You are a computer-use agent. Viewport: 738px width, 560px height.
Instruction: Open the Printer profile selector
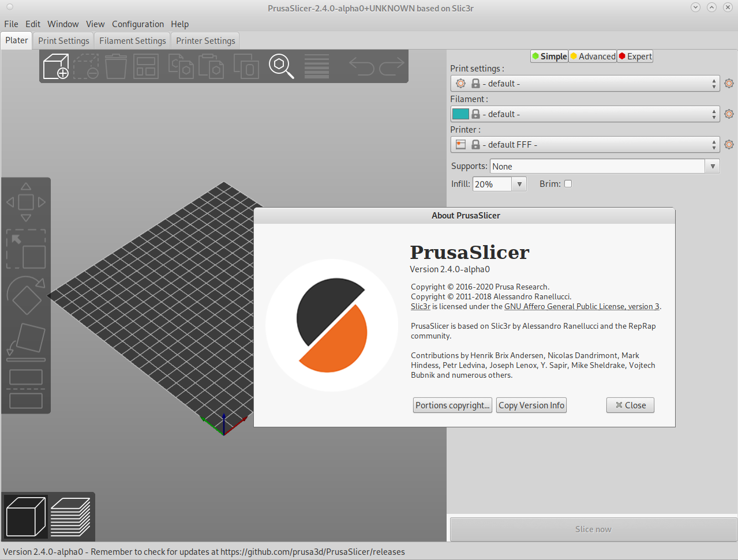[585, 144]
